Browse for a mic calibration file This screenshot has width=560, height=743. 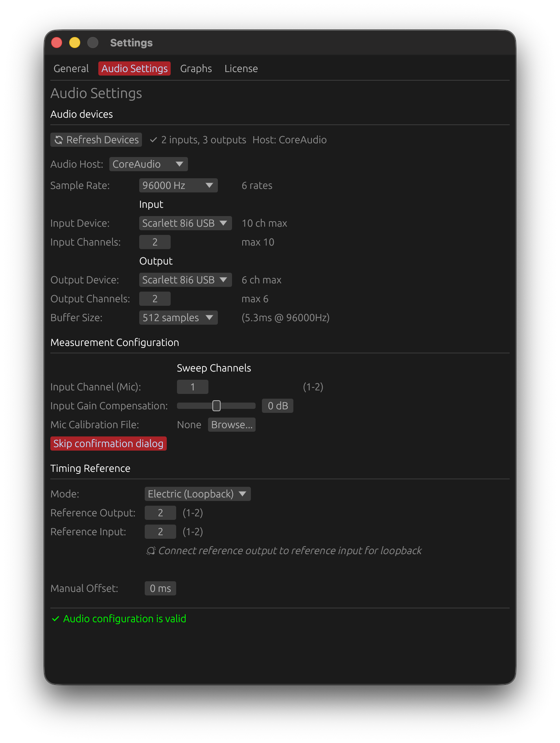[232, 425]
